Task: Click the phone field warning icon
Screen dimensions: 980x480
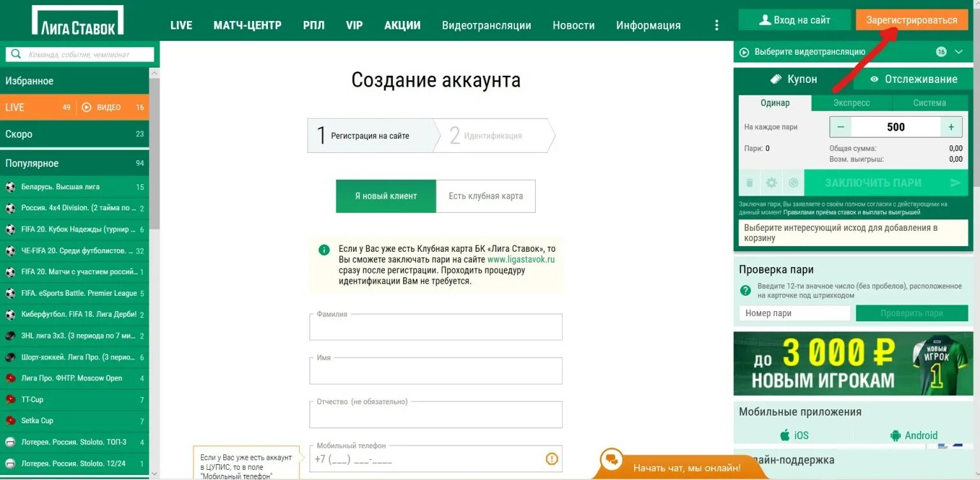Action: (x=552, y=458)
